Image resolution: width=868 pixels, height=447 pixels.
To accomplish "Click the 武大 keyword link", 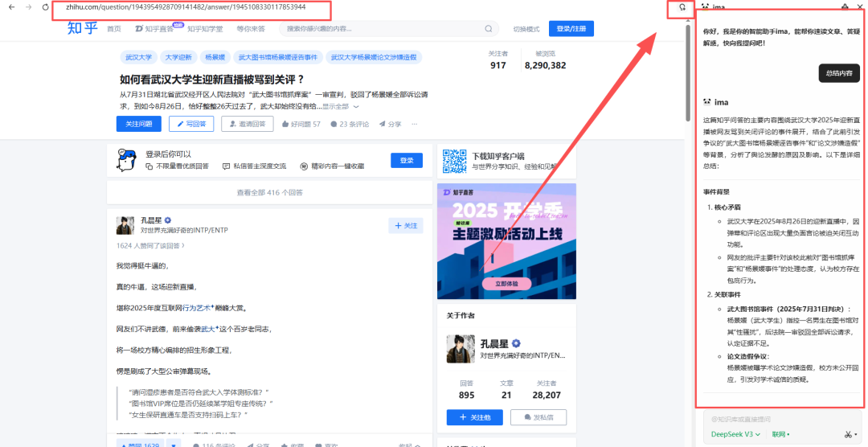I will 208,329.
